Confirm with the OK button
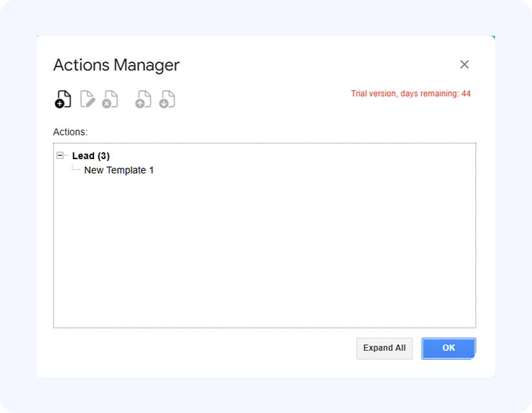The image size is (532, 413). (448, 348)
